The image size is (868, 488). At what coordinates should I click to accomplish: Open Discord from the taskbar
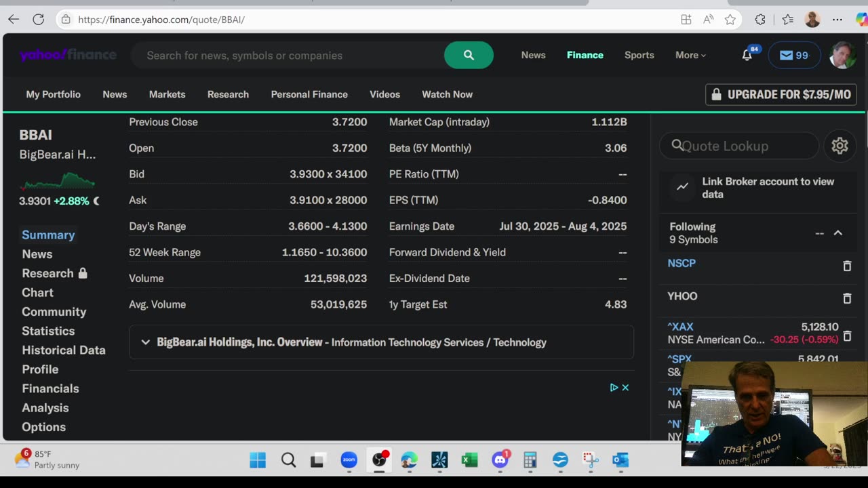[x=500, y=461]
